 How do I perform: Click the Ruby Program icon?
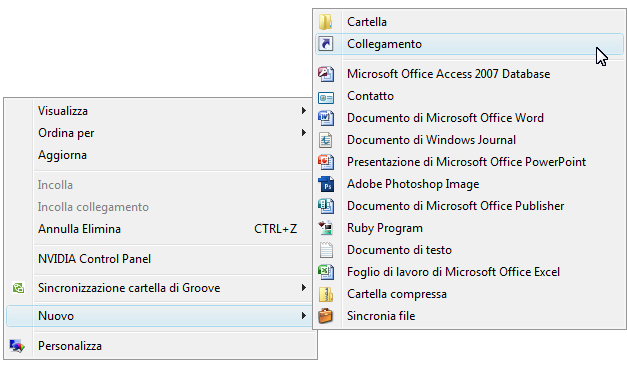click(x=325, y=228)
